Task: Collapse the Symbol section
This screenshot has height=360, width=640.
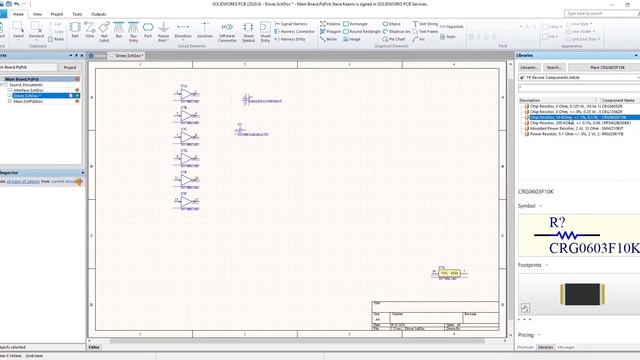Action: [541, 206]
